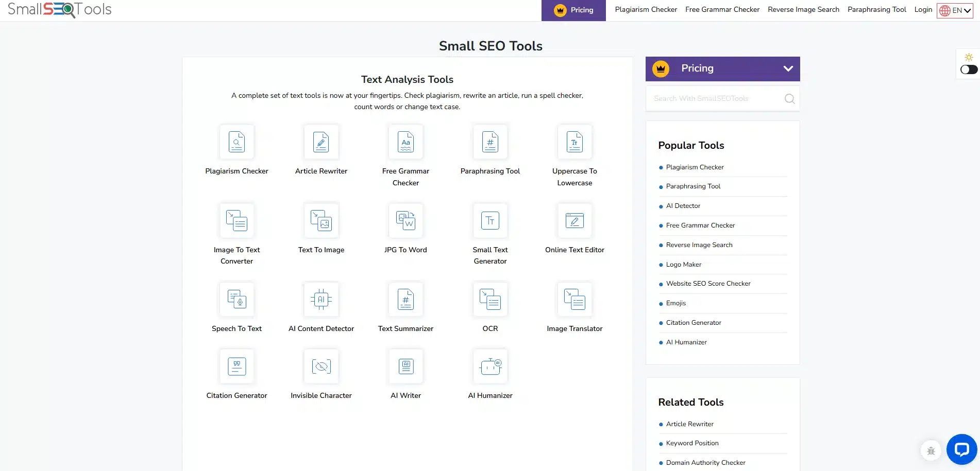The image size is (980, 471).
Task: Click the 'Speech To Text' label text
Action: coord(236,328)
